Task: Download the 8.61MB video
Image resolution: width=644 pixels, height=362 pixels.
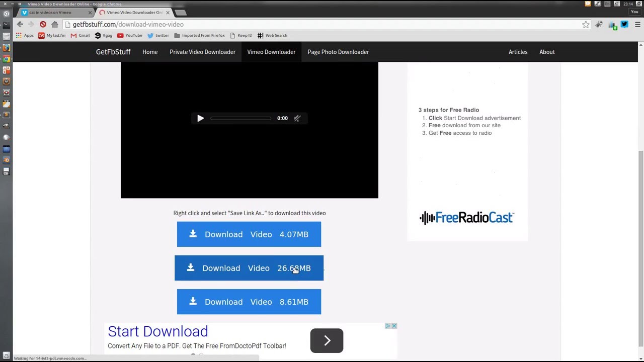Action: tap(249, 302)
